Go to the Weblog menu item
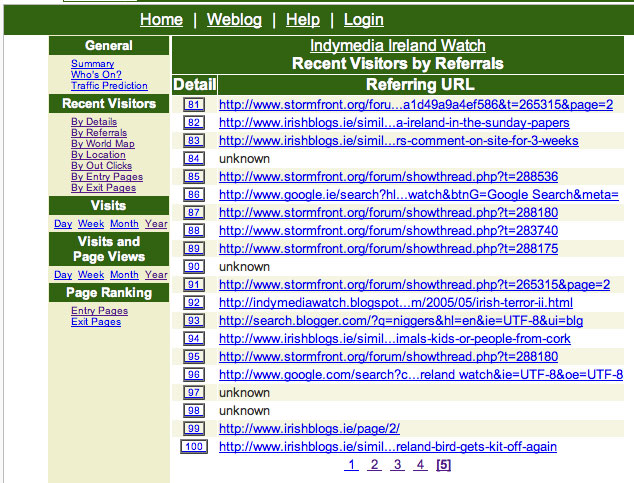This screenshot has width=634, height=483. (234, 20)
